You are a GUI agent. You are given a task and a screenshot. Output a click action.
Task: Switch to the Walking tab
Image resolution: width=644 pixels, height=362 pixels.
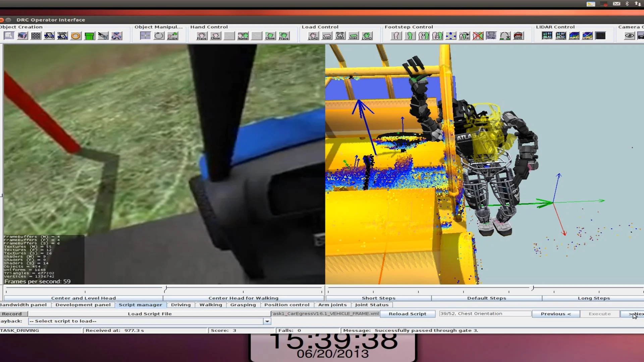point(211,305)
